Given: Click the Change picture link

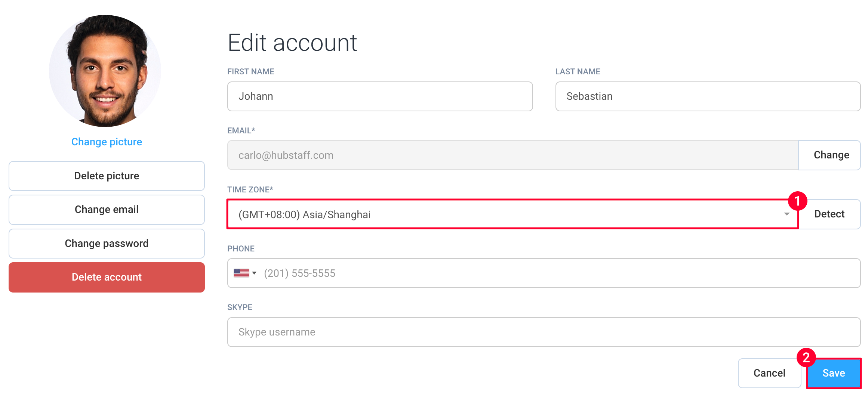Looking at the screenshot, I should [x=107, y=142].
